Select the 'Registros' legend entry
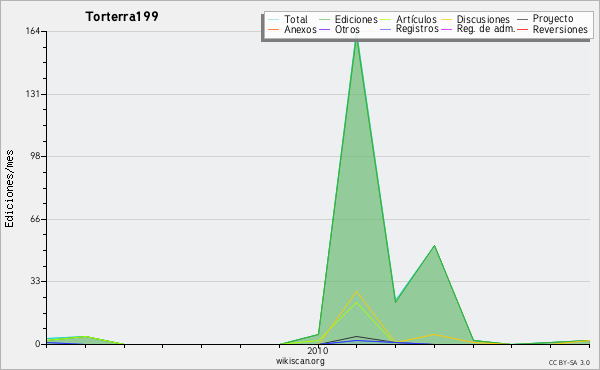The height and width of the screenshot is (370, 600). [x=417, y=29]
